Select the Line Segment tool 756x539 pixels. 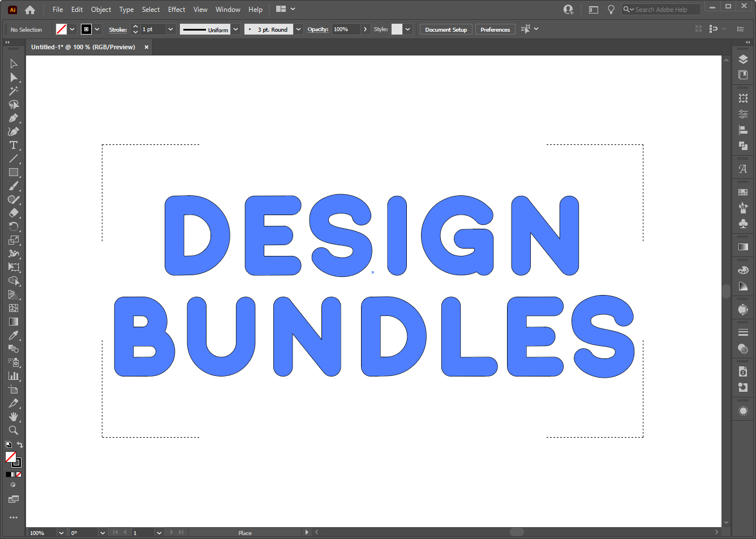coord(14,159)
